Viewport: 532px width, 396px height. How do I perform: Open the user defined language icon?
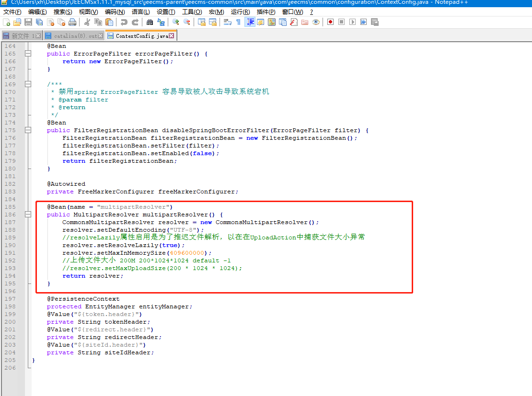coord(261,23)
